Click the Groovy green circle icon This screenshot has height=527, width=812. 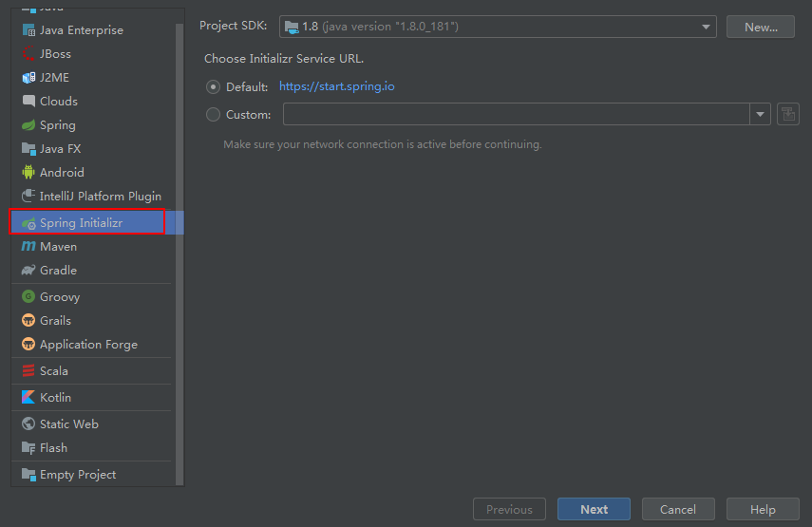[28, 296]
